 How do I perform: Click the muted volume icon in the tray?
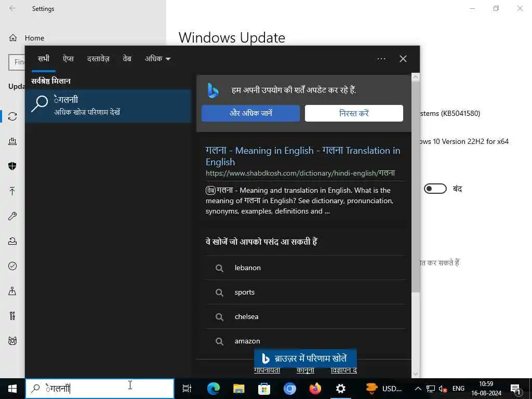click(443, 389)
